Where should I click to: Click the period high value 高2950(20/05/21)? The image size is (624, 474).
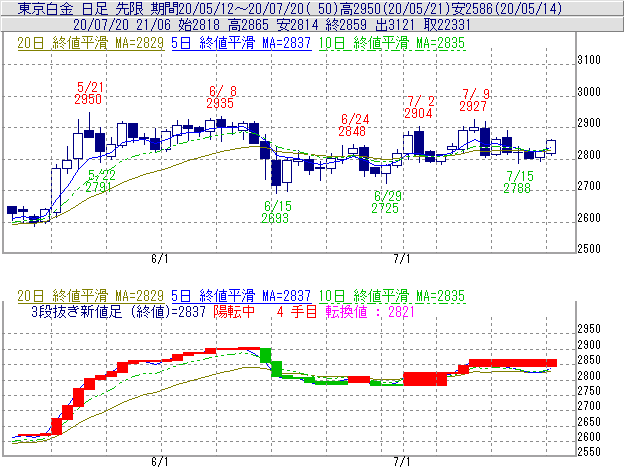pyautogui.click(x=396, y=8)
